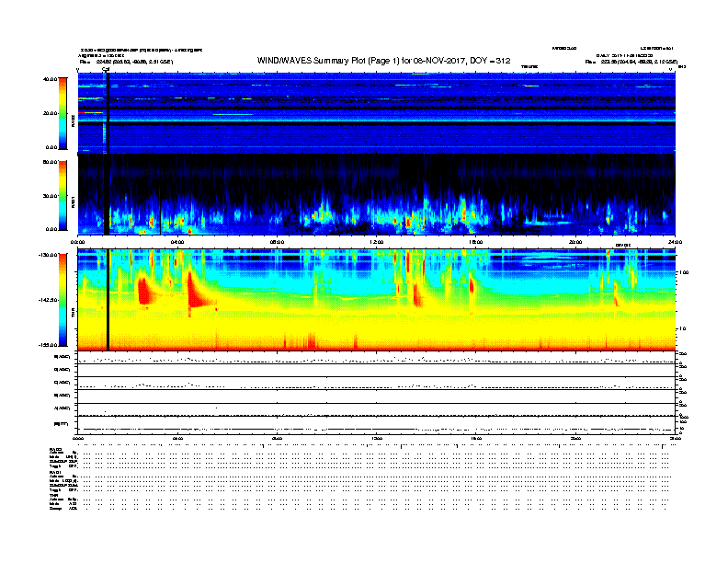Screen dimensions: 728x563
Task: Click the 20.00 tick on RAD2 colorbar
Action: click(50, 113)
